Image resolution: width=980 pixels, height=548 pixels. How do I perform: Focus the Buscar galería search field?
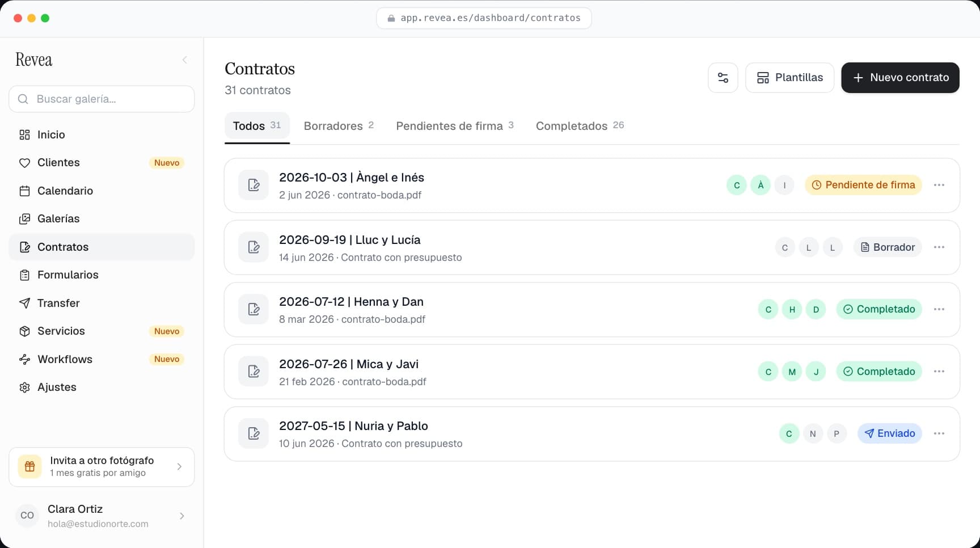[x=102, y=99]
